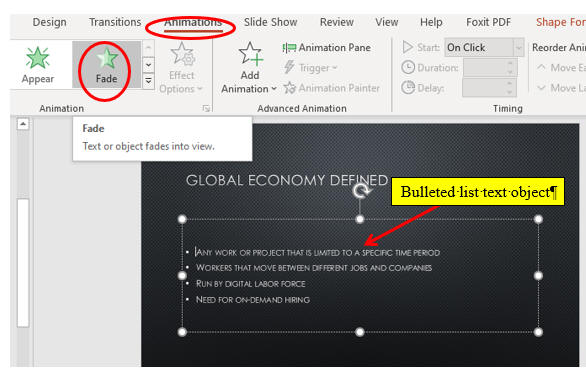Click the scroll up arrow of thumbnail pane
The image size is (586, 371).
[x=23, y=124]
